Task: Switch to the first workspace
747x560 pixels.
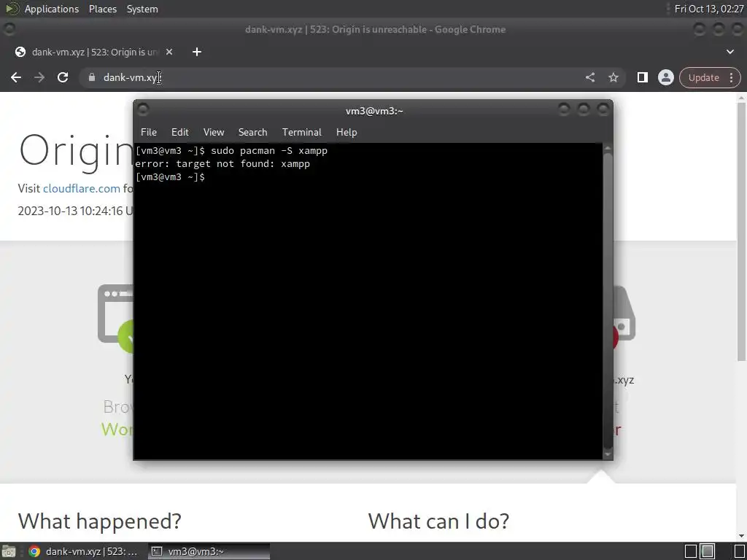Action: pyautogui.click(x=691, y=551)
